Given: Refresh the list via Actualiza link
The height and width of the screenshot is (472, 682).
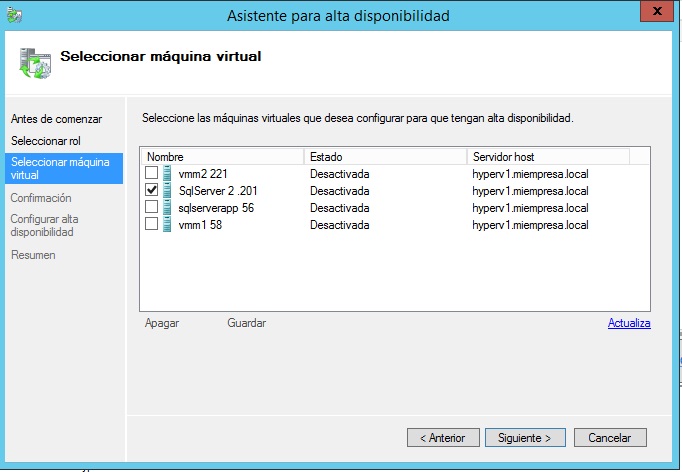Looking at the screenshot, I should [629, 323].
